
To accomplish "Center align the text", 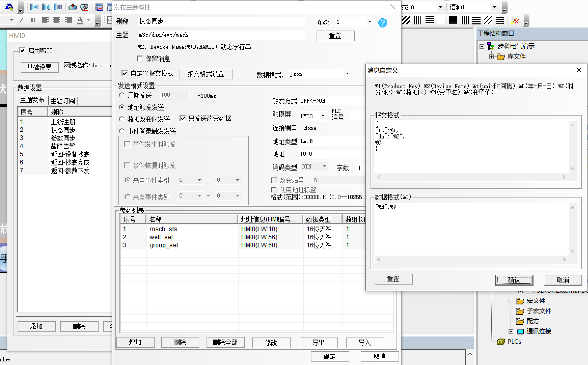I will click(57, 20).
